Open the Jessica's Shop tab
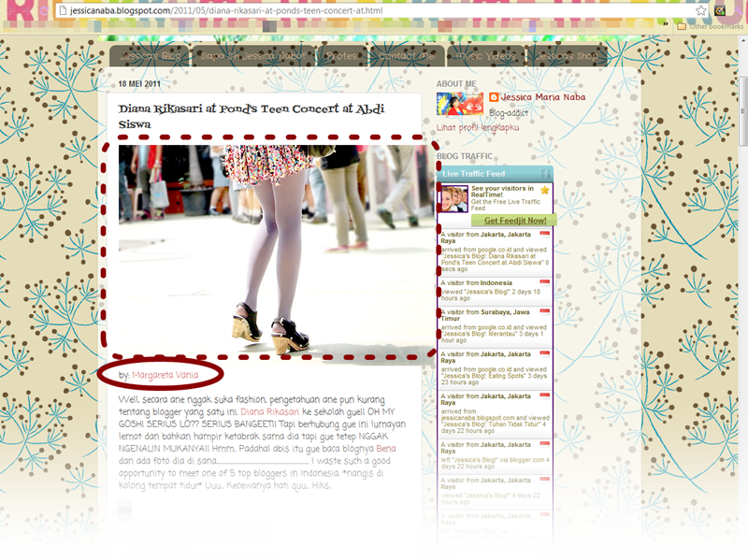748x560 pixels. 567,56
